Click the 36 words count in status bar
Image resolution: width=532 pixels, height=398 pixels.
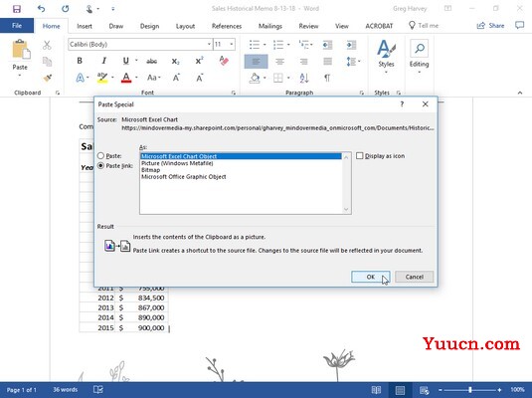pyautogui.click(x=66, y=390)
